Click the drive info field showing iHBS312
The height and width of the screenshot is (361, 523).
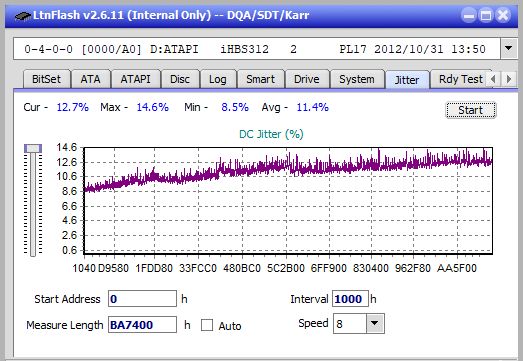click(x=256, y=49)
